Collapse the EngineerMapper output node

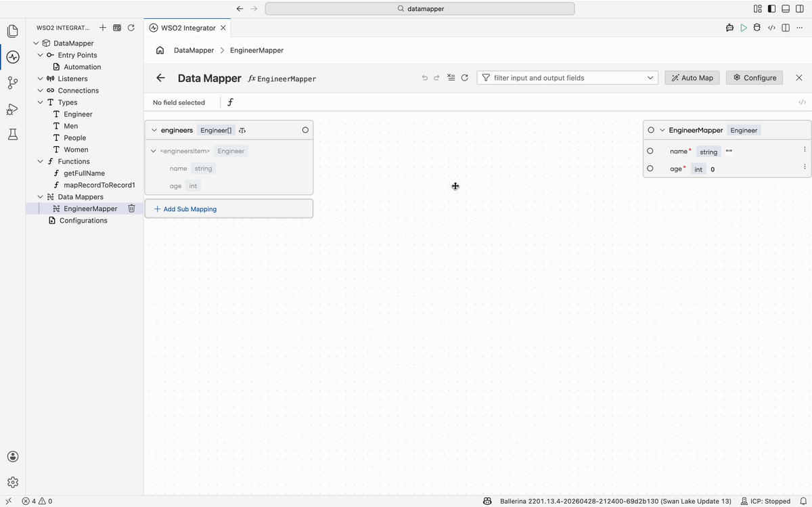[662, 130]
